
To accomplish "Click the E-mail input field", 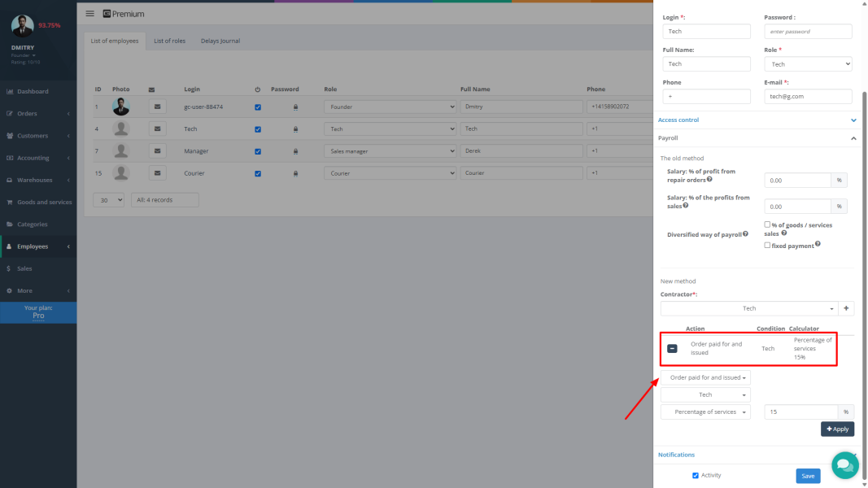I will (808, 96).
